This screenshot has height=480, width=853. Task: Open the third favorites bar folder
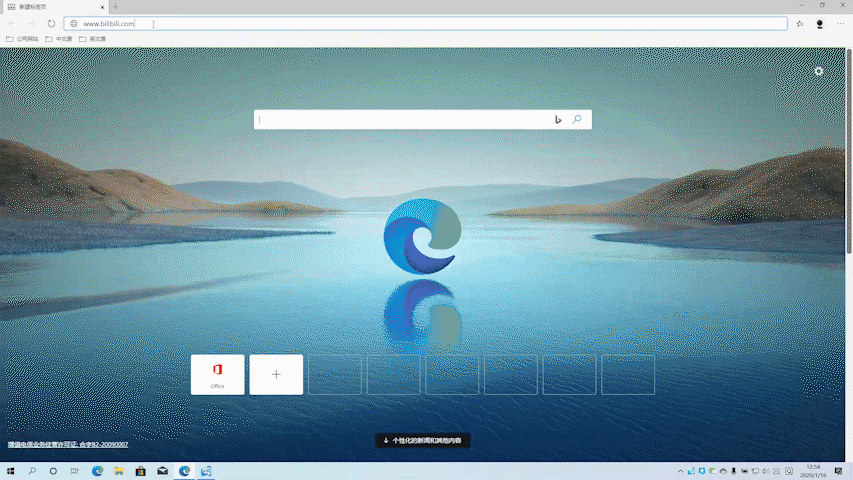click(92, 39)
